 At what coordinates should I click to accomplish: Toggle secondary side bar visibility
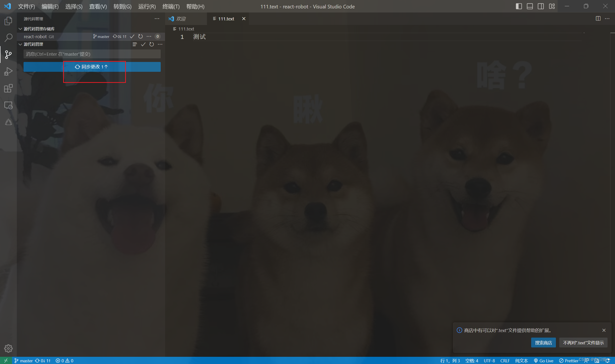540,6
